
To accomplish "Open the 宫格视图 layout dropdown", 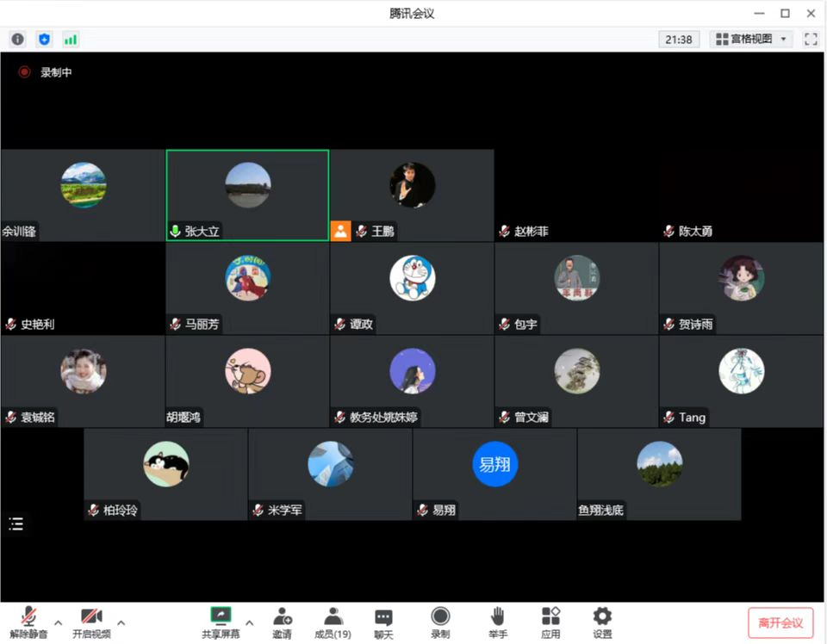I will [750, 40].
